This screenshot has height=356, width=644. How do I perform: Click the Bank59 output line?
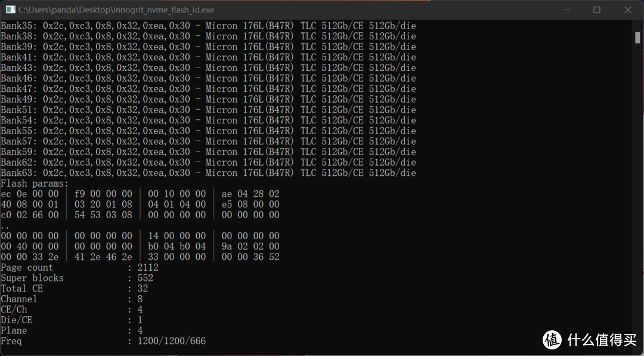(208, 151)
